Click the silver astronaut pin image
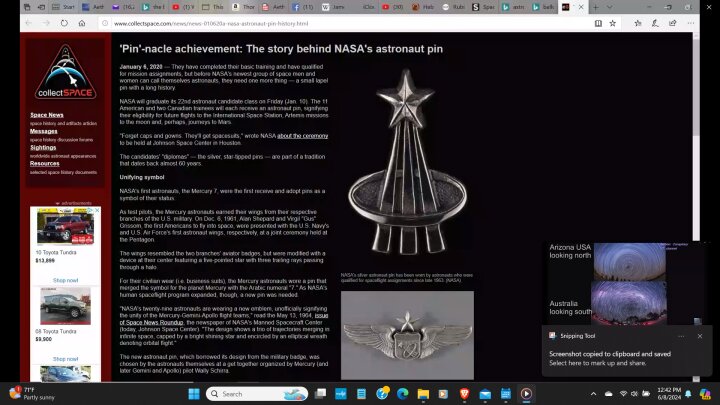Image resolution: width=720 pixels, height=405 pixels. 407,163
